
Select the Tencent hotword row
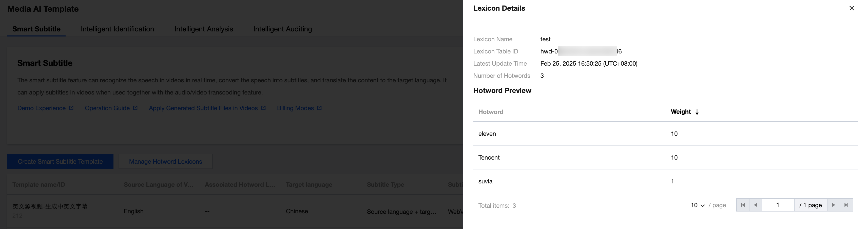click(x=489, y=158)
